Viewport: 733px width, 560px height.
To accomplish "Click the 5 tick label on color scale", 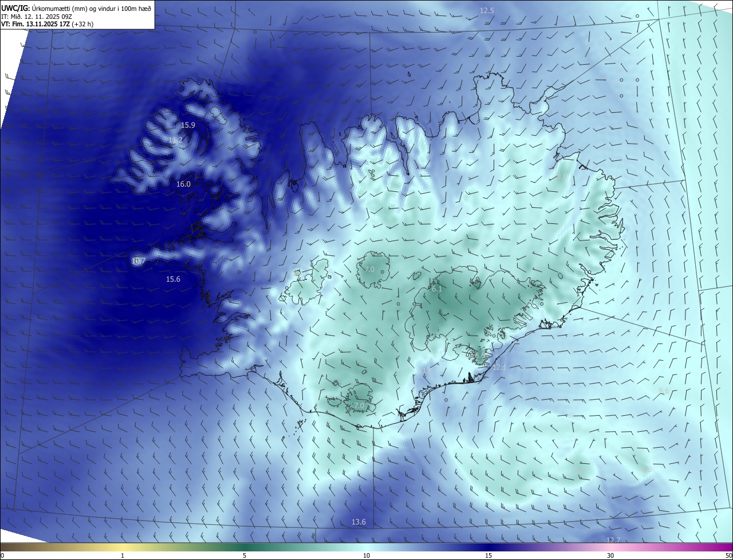I will (245, 555).
